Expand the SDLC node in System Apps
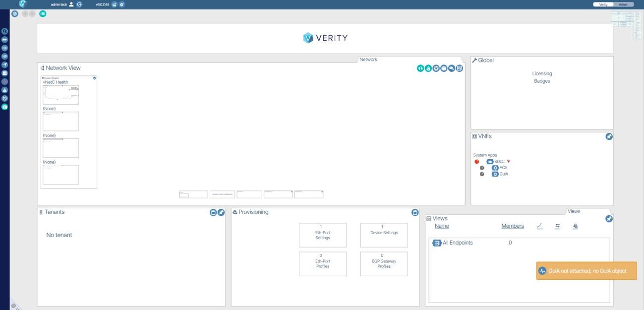The width and height of the screenshot is (644, 310). (x=490, y=162)
